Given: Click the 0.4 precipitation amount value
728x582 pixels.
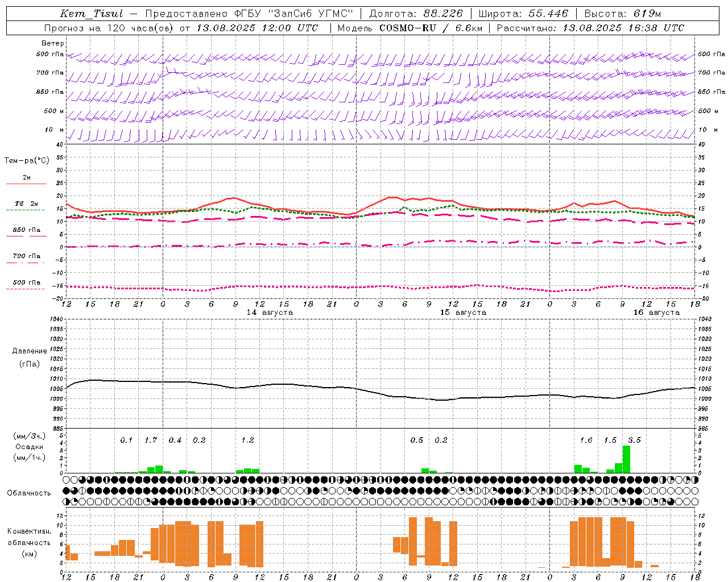Looking at the screenshot, I should point(175,440).
